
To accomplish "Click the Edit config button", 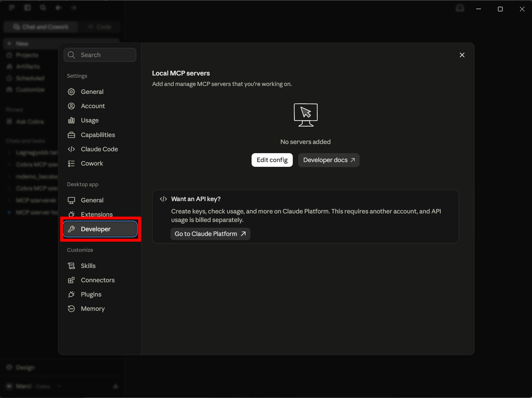I will (272, 160).
